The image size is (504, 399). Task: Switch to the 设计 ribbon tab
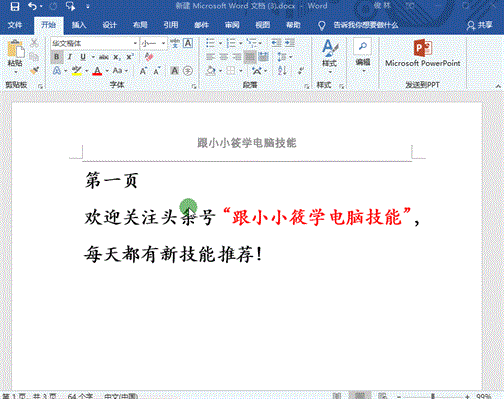tap(109, 25)
